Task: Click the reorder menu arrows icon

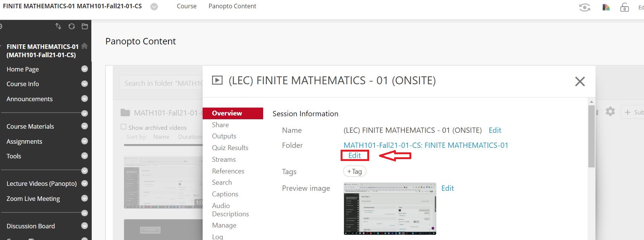Action: (x=58, y=26)
